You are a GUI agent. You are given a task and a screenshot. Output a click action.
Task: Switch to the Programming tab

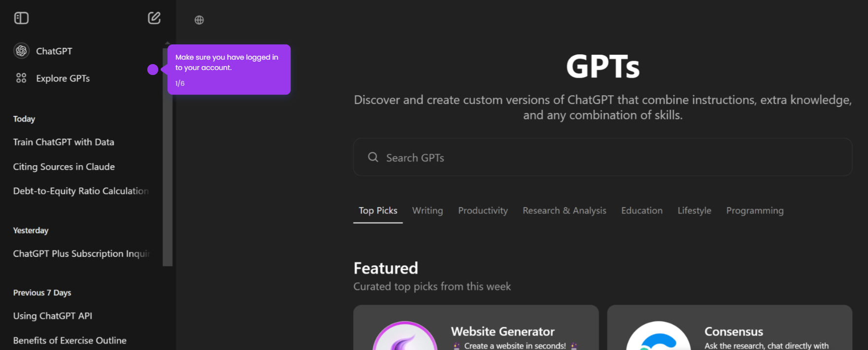point(755,211)
